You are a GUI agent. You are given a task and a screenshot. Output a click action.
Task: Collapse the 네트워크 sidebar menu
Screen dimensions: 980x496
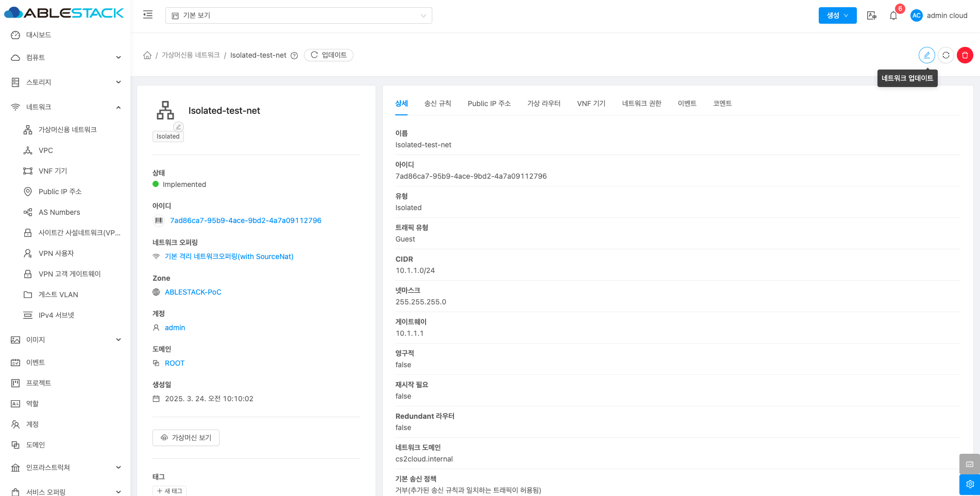click(x=66, y=107)
